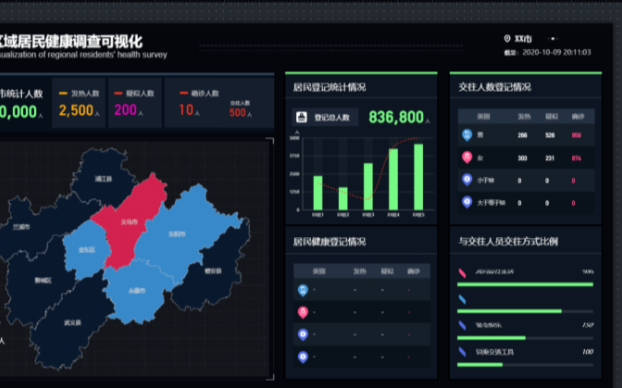Click the 确诊 column header in 居民健康登记情况
This screenshot has height=388, width=622.
point(413,271)
